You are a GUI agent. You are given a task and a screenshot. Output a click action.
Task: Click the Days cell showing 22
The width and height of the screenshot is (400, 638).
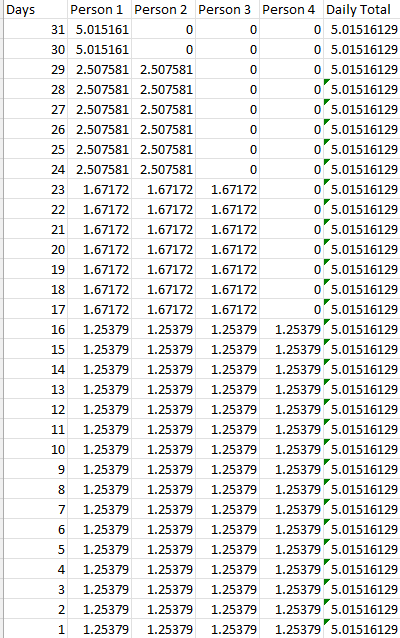pos(35,209)
